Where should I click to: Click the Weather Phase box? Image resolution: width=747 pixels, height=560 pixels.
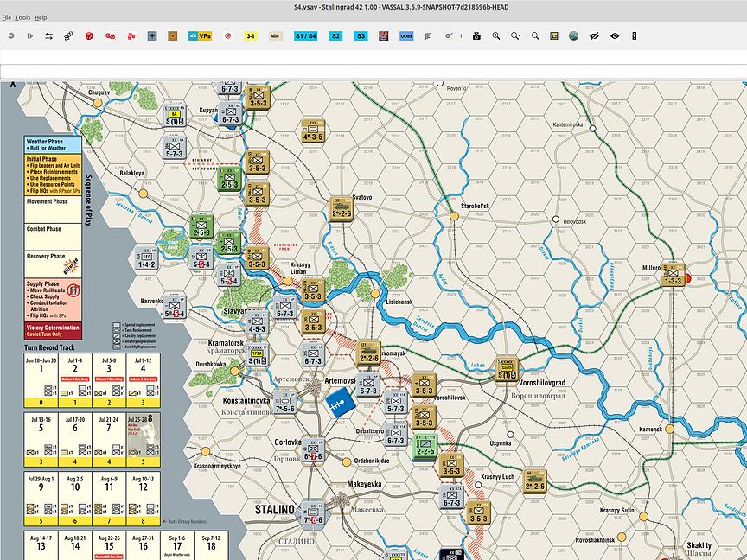coord(53,145)
